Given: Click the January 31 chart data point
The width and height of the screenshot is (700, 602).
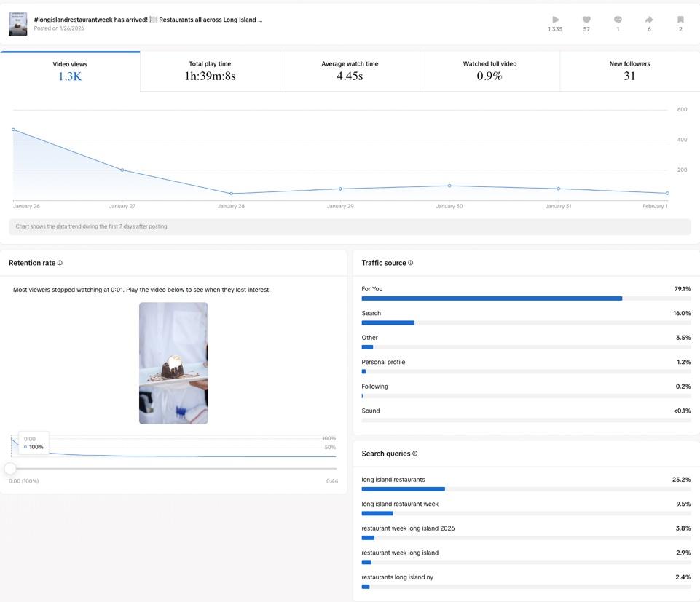Looking at the screenshot, I should [559, 189].
